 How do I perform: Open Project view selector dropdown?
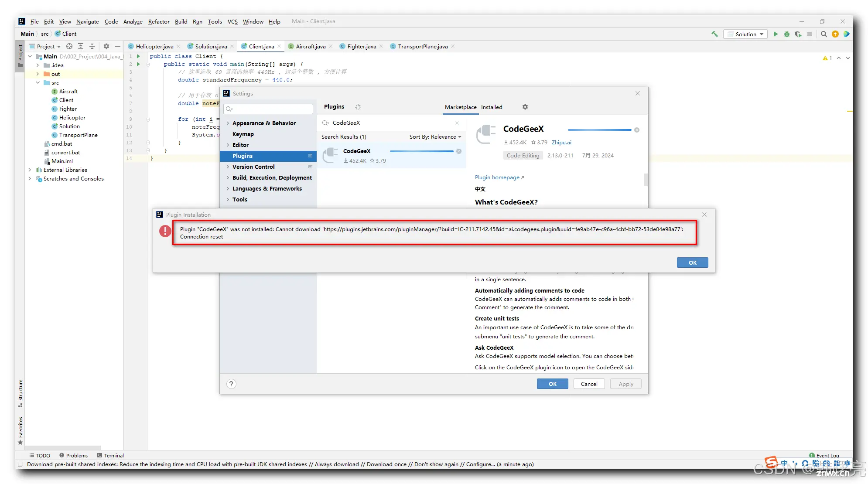click(45, 46)
